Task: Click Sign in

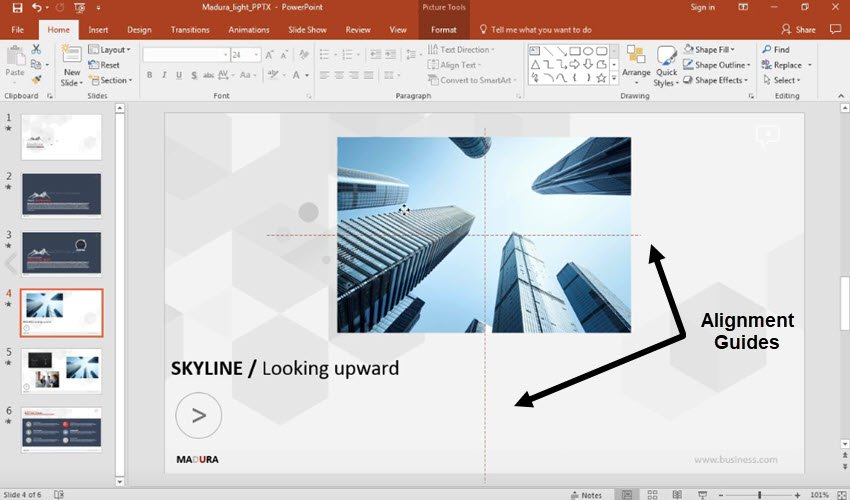Action: click(703, 8)
